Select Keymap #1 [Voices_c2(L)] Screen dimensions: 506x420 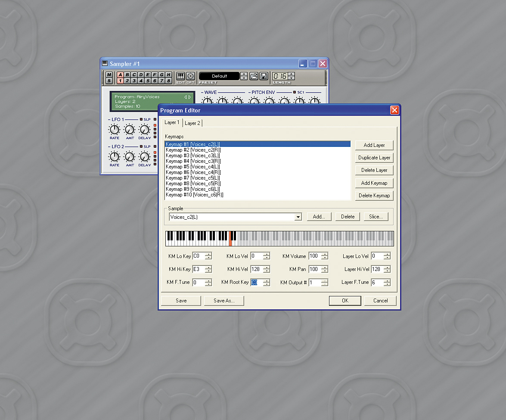(x=258, y=144)
